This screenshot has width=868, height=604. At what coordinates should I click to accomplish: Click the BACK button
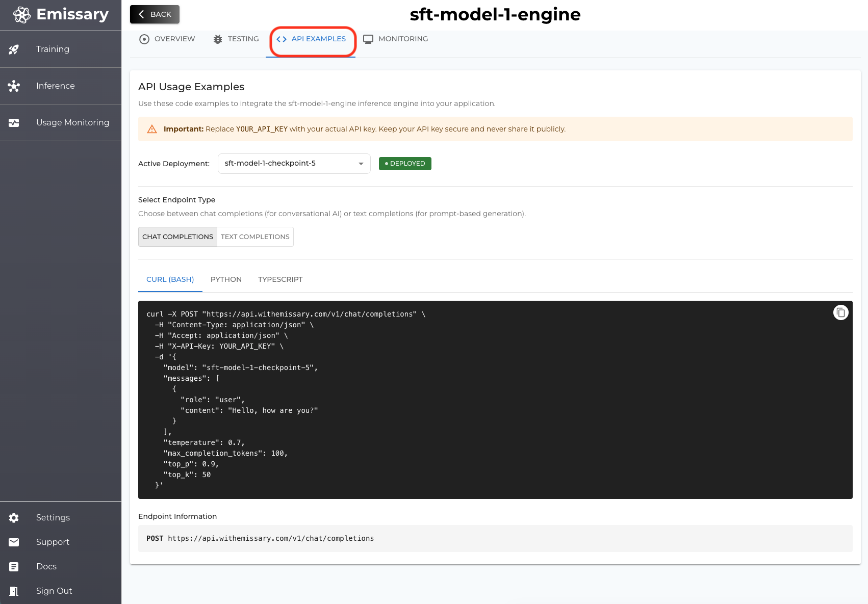pyautogui.click(x=155, y=14)
